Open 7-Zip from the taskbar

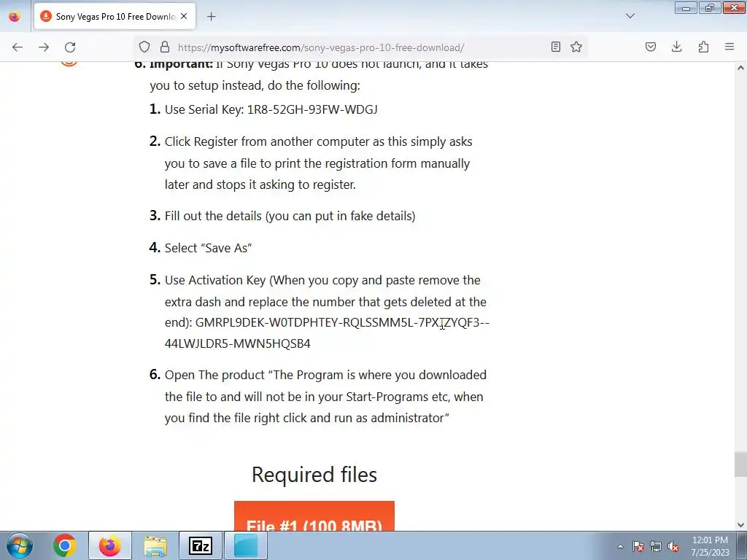coord(201,545)
